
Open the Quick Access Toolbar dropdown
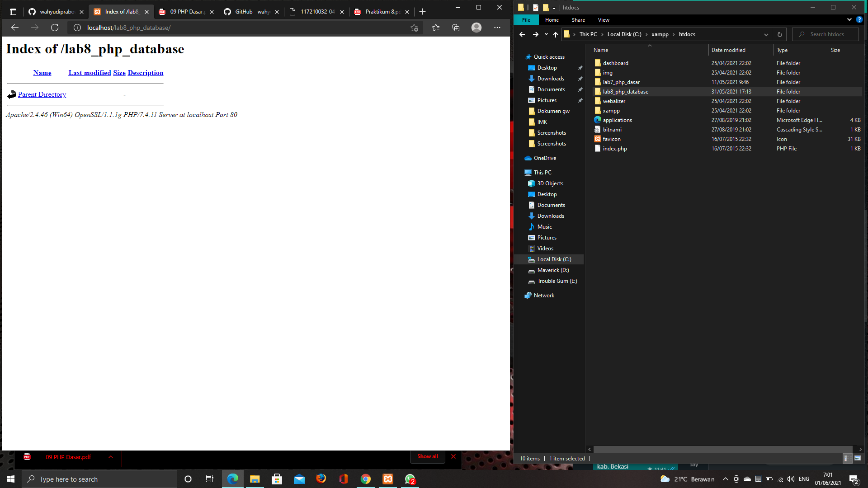[x=554, y=8]
